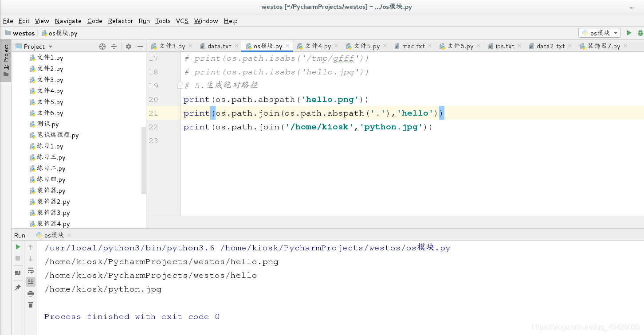
Task: Open the File menu
Action: (x=8, y=21)
